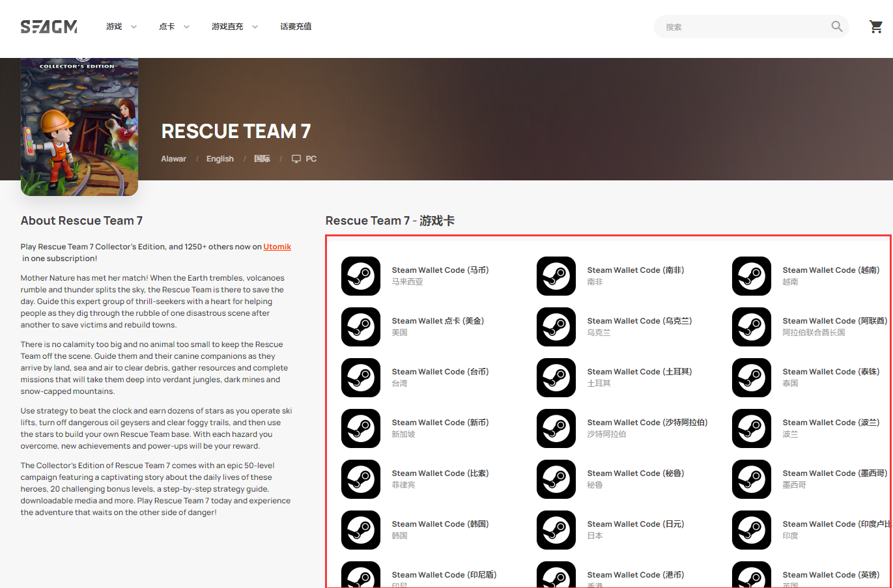The image size is (893, 588).
Task: Open Steam Wallet Code (马币) link
Action: click(440, 270)
